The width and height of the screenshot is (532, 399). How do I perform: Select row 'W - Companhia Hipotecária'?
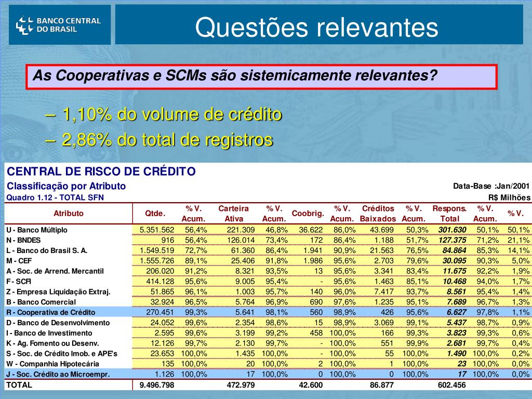click(268, 364)
